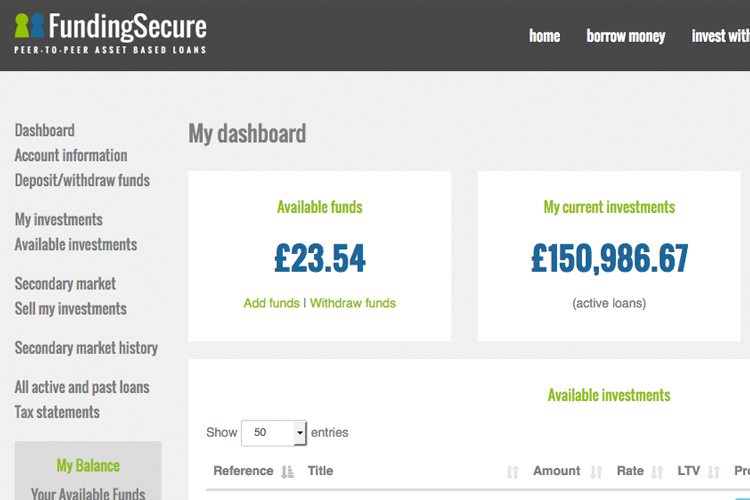Sort table by Amount column arrows
The image size is (750, 500).
(596, 472)
